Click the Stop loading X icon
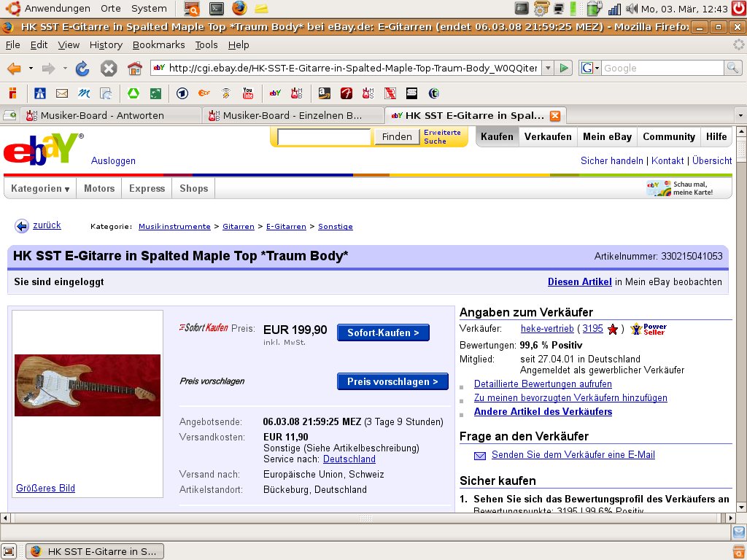Screen dimensions: 747x560 tap(109, 69)
